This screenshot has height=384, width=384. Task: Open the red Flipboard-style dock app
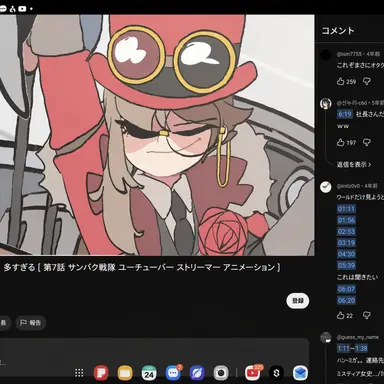pyautogui.click(x=101, y=373)
